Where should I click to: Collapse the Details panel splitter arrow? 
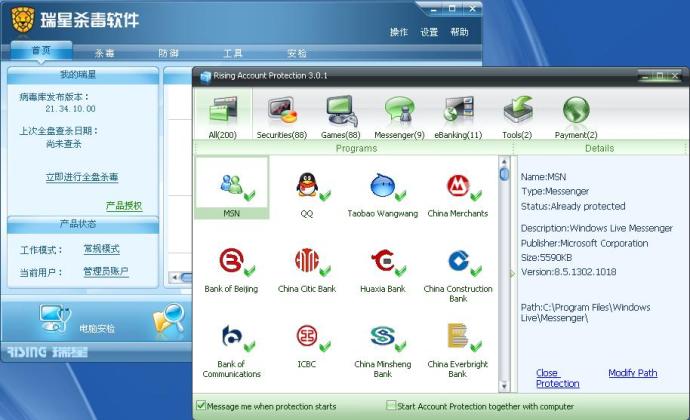tap(512, 274)
